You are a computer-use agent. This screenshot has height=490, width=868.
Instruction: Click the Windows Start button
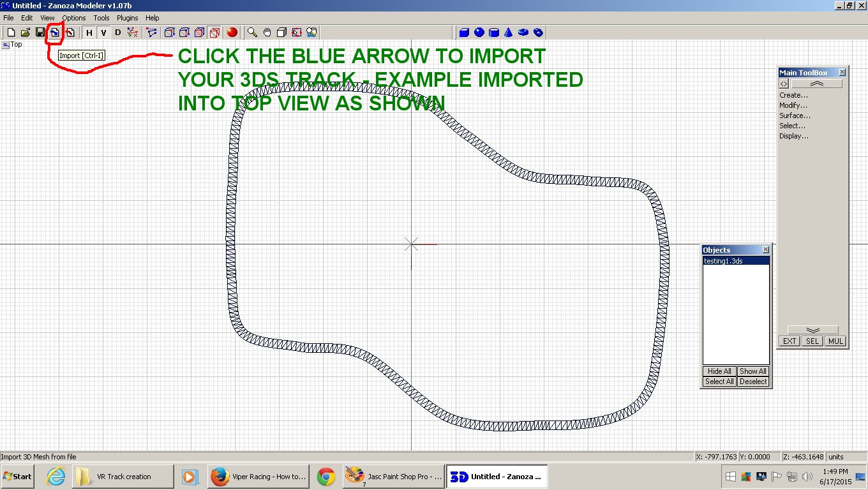pos(17,477)
